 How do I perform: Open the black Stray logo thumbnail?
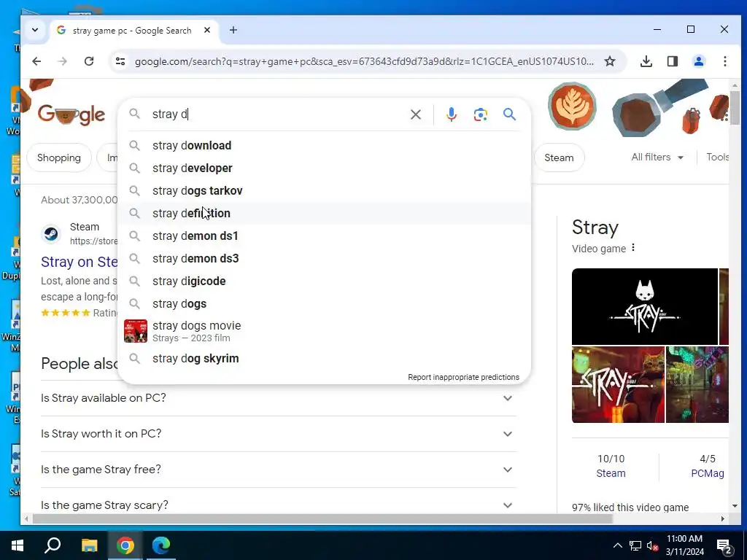pos(645,307)
